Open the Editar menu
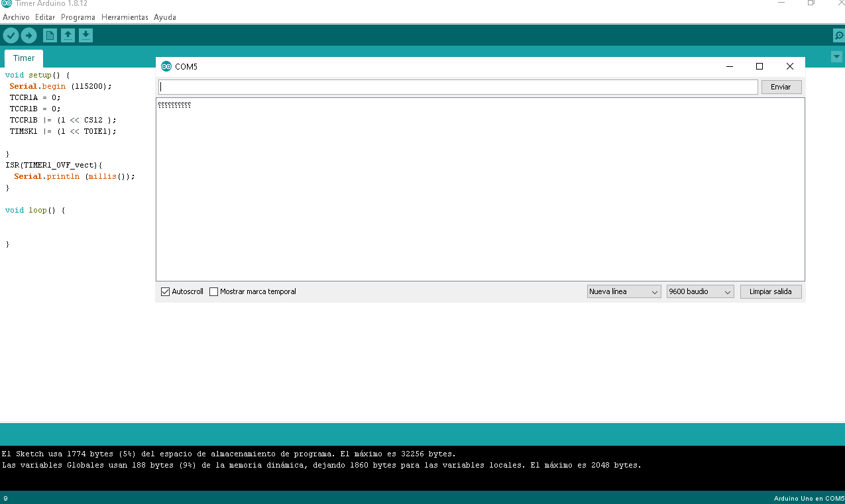845x504 pixels. coord(45,17)
